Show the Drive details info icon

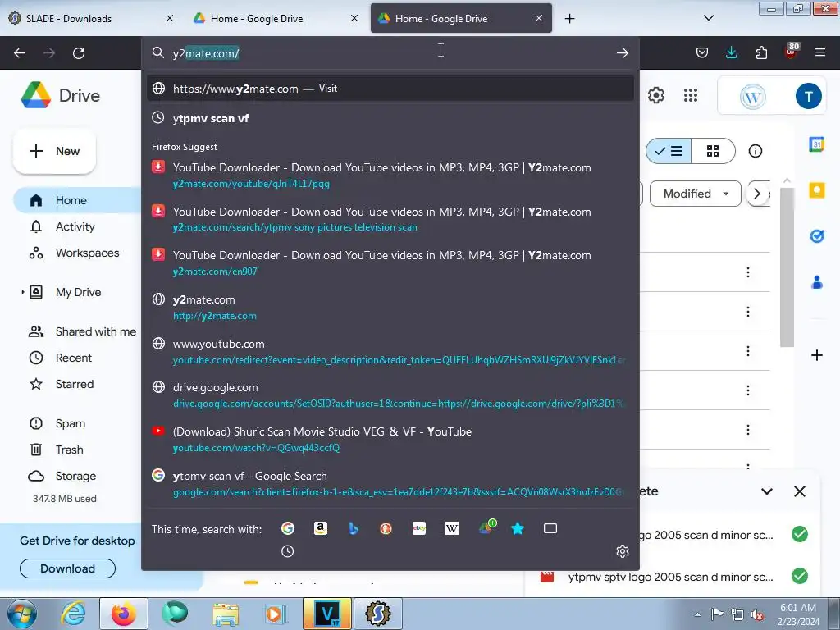pos(756,151)
